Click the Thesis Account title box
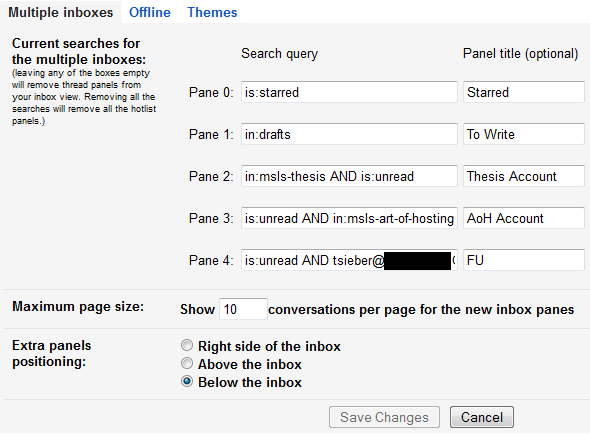Viewport: 590px width, 434px height. click(x=524, y=176)
